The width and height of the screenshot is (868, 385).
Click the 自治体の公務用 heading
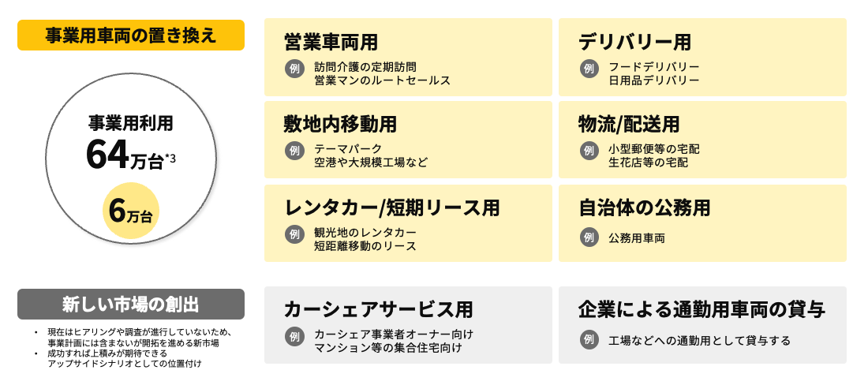645,207
